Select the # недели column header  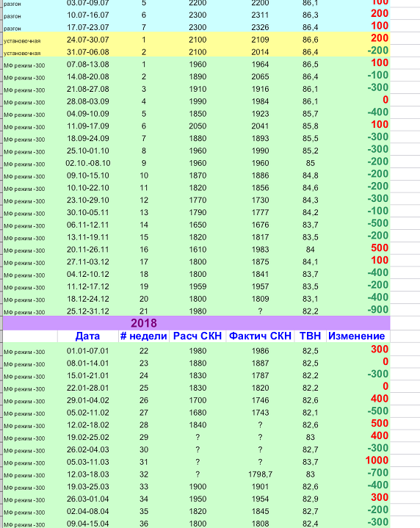click(144, 336)
